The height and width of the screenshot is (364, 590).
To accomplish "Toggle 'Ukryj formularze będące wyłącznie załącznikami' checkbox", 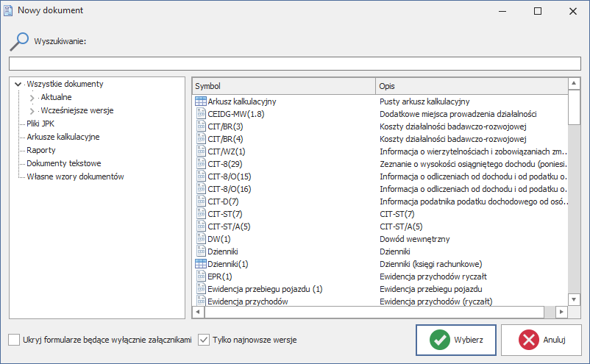I will [x=15, y=340].
